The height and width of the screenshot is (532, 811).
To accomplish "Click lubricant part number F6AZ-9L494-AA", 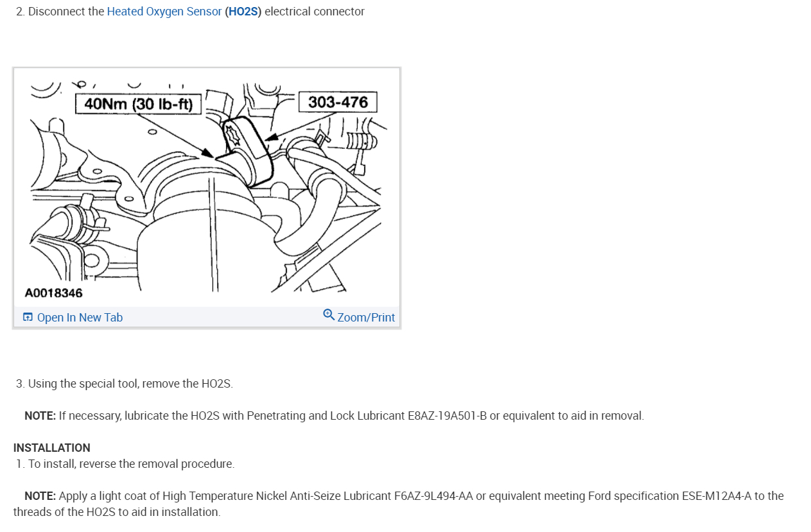I will click(x=433, y=496).
